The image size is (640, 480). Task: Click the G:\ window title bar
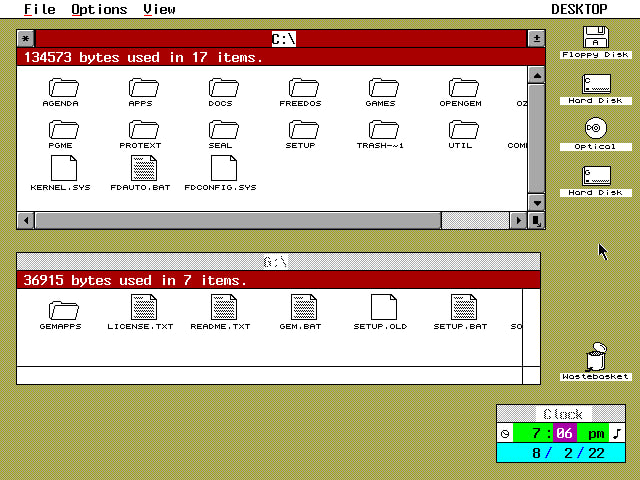[x=276, y=262]
